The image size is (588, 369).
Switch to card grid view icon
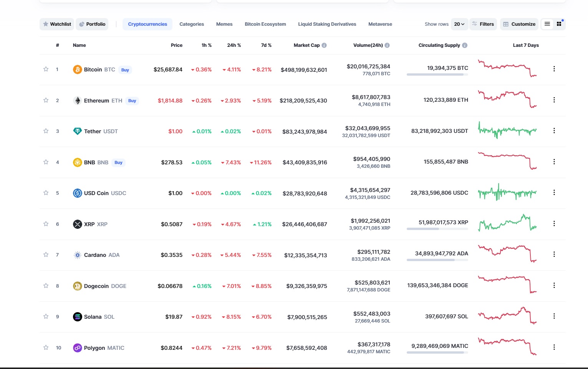[559, 23]
